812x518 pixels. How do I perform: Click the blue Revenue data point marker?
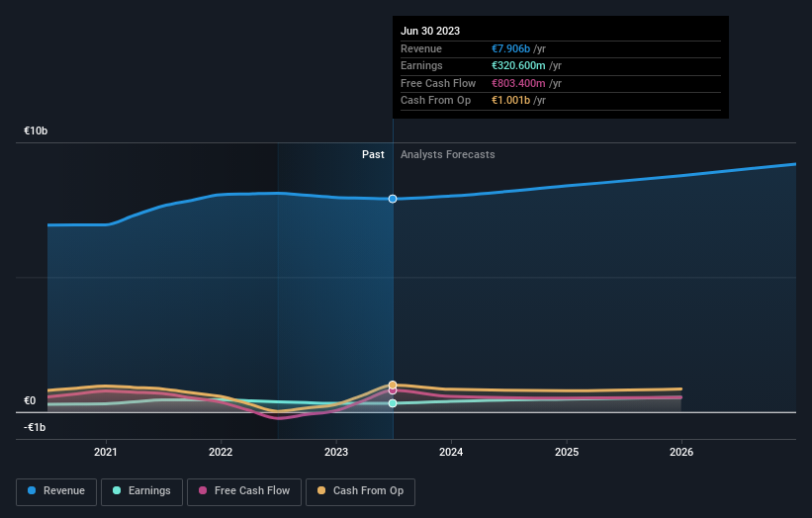tap(393, 199)
